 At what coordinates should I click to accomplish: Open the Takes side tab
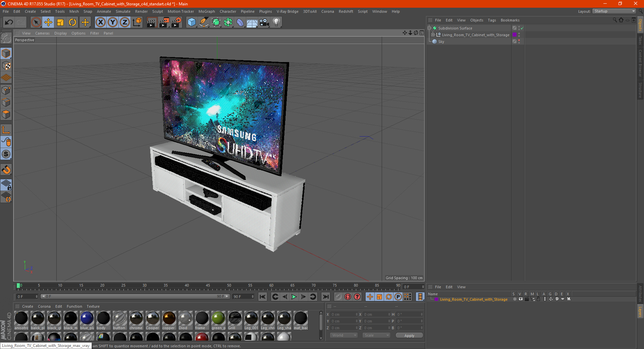[640, 40]
